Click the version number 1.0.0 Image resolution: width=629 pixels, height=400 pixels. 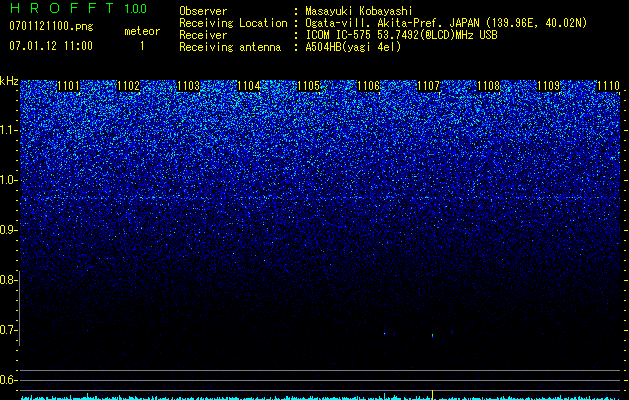click(x=136, y=8)
